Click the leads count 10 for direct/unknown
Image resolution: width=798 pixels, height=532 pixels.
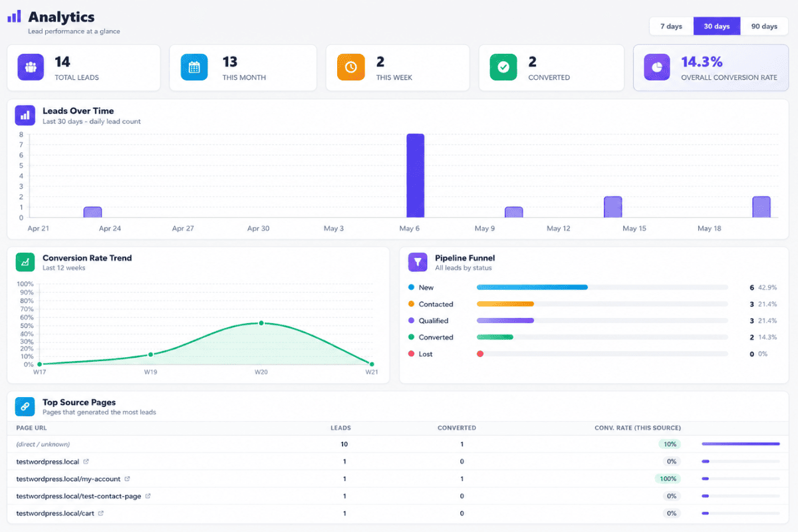pos(344,444)
